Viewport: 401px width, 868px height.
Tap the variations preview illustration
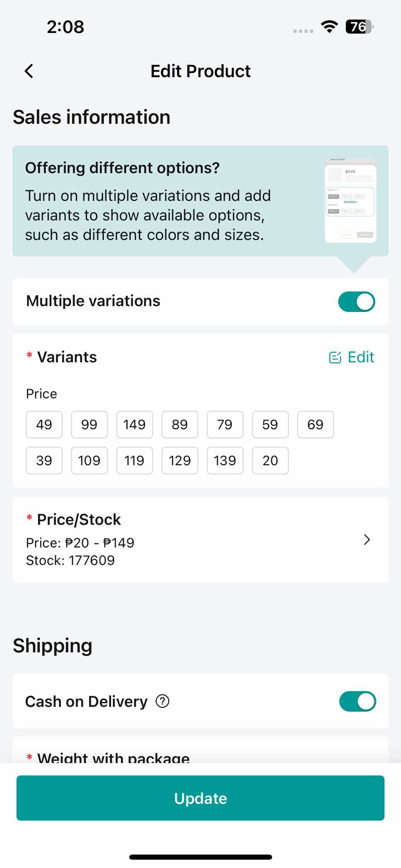350,201
